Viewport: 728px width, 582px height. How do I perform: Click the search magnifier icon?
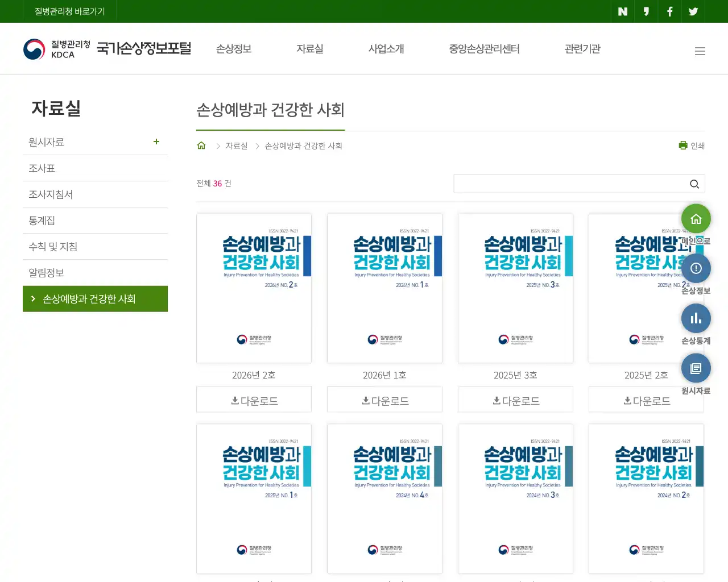(x=694, y=184)
